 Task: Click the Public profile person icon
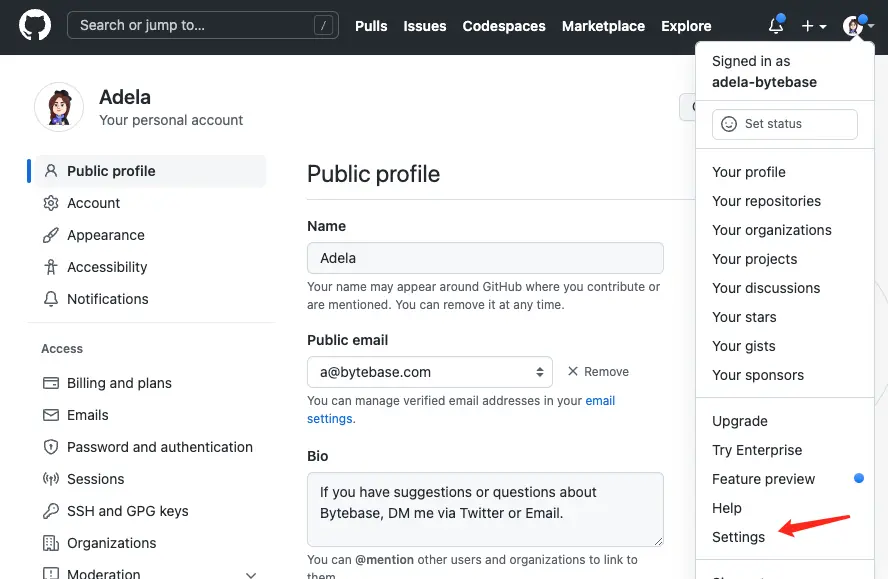click(49, 170)
